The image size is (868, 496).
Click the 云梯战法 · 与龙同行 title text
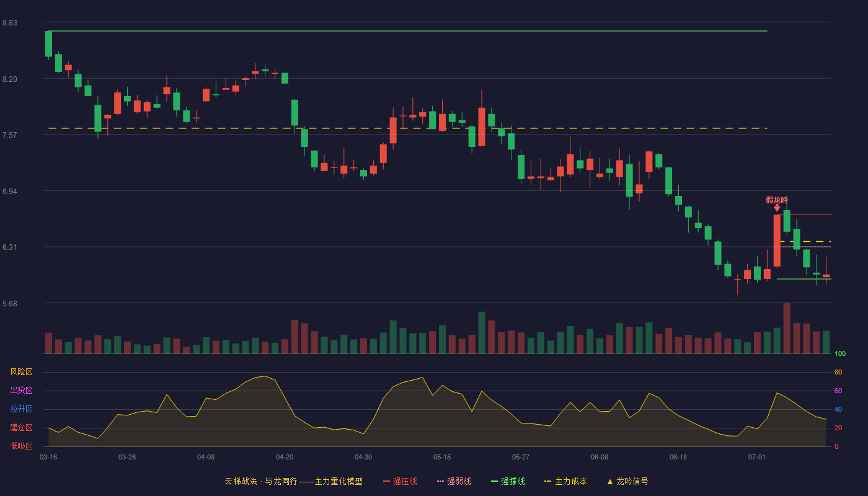260,481
